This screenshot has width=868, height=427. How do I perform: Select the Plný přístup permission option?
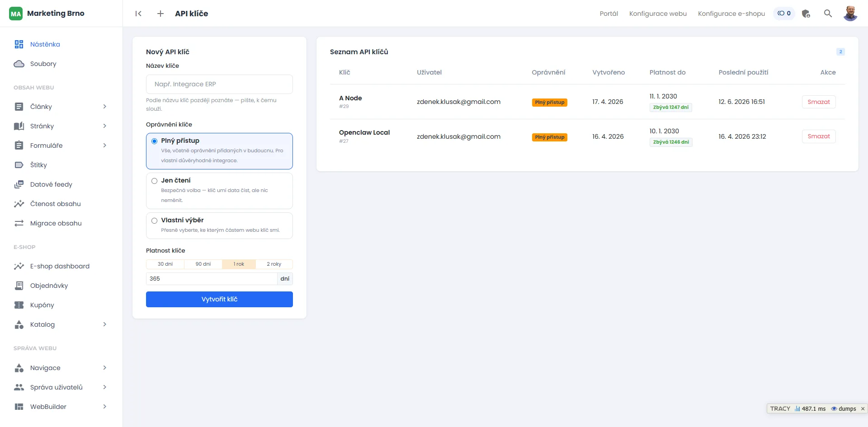tap(219, 151)
